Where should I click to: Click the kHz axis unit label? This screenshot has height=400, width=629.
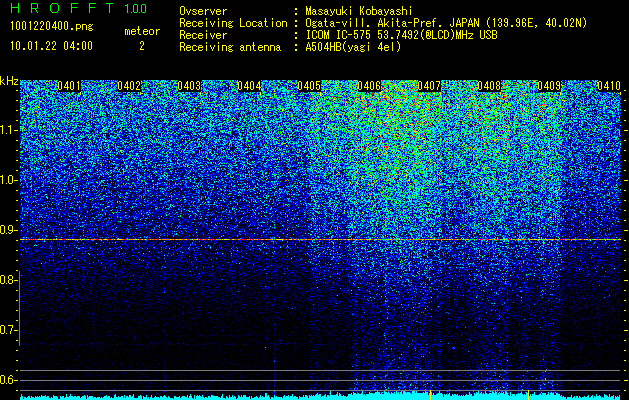tap(9, 81)
